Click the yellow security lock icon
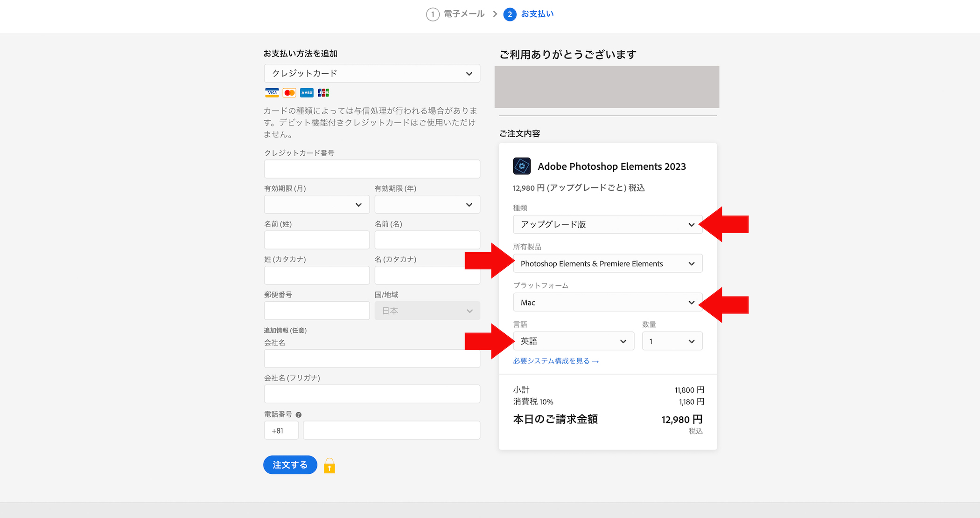 [329, 465]
